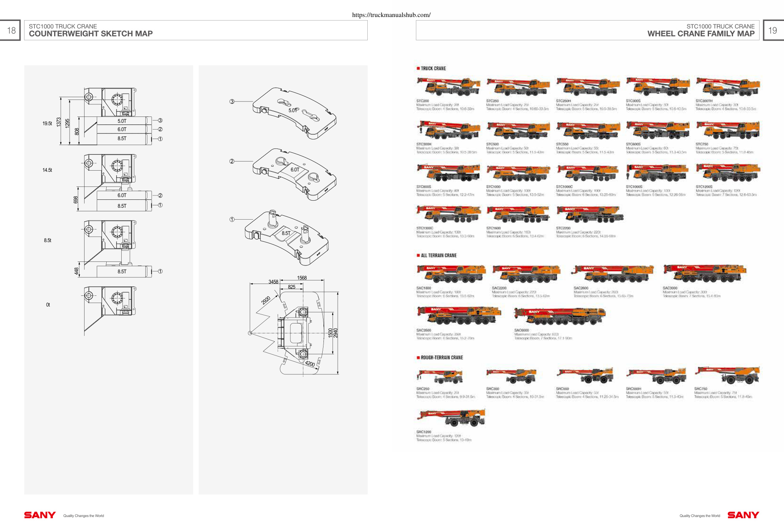This screenshot has width=784, height=532.
Task: Click page number 19
Action: pos(773,30)
